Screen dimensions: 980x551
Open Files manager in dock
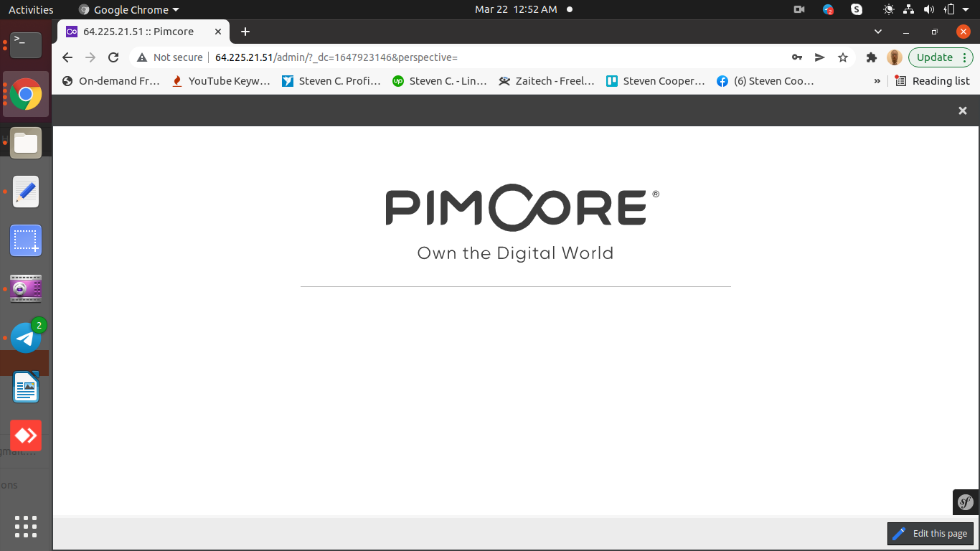tap(26, 143)
